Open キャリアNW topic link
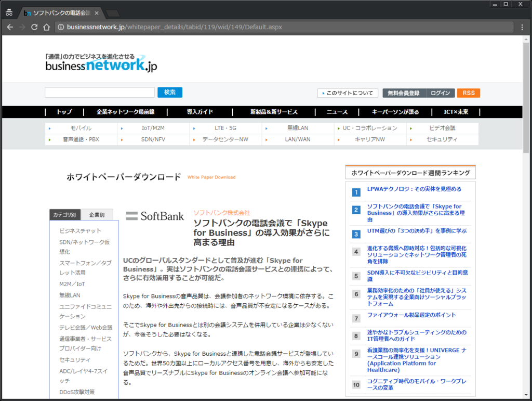The image size is (532, 401). point(370,139)
